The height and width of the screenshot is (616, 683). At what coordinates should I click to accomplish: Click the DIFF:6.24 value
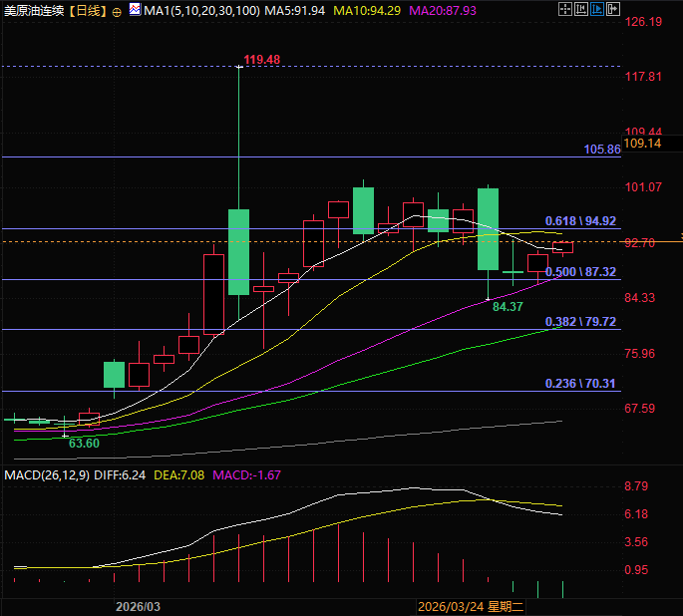click(120, 474)
